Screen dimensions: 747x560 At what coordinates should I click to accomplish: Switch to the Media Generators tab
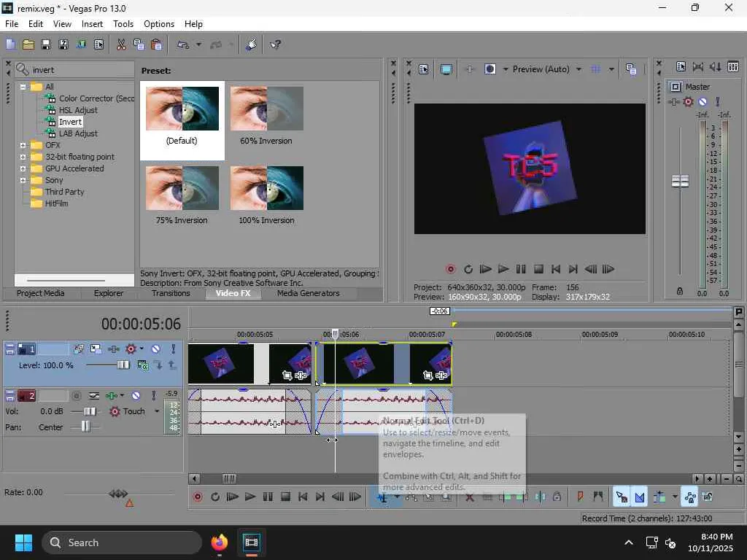tap(309, 293)
